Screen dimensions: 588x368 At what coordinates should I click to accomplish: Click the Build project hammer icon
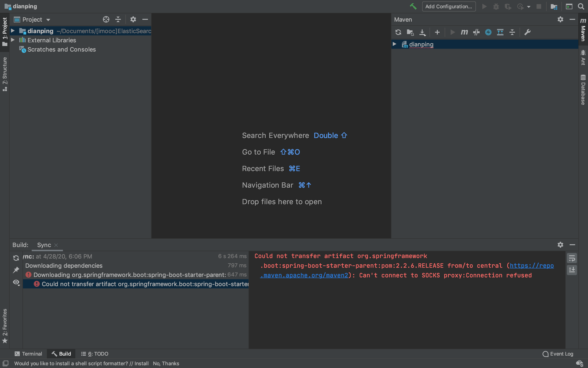[413, 6]
